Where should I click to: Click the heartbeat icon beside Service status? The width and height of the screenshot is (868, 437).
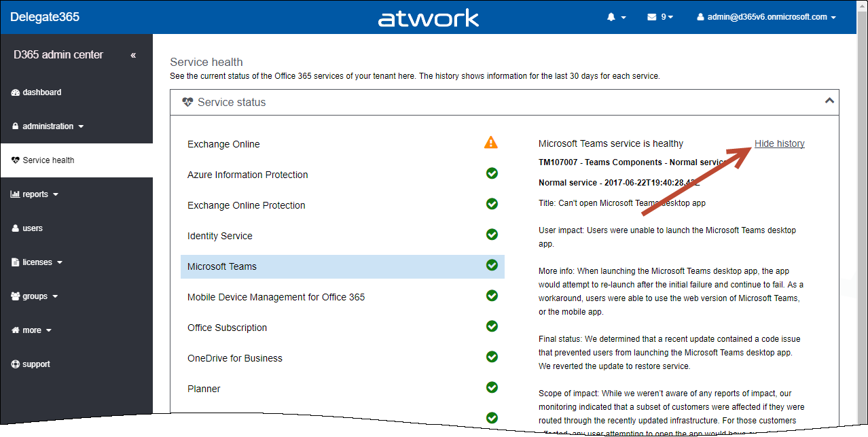click(x=188, y=103)
